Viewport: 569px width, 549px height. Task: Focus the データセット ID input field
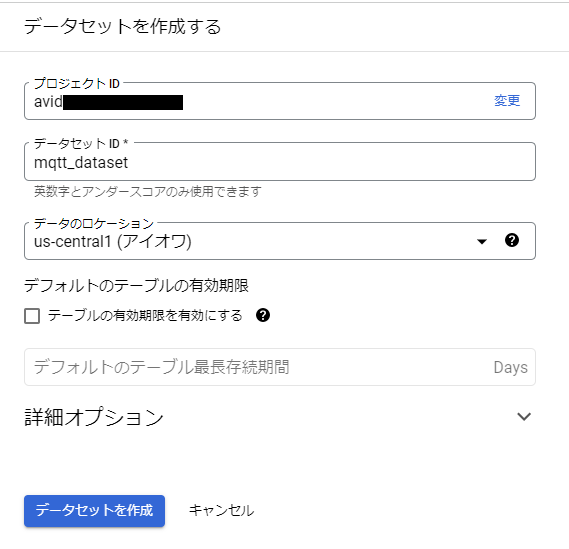280,162
